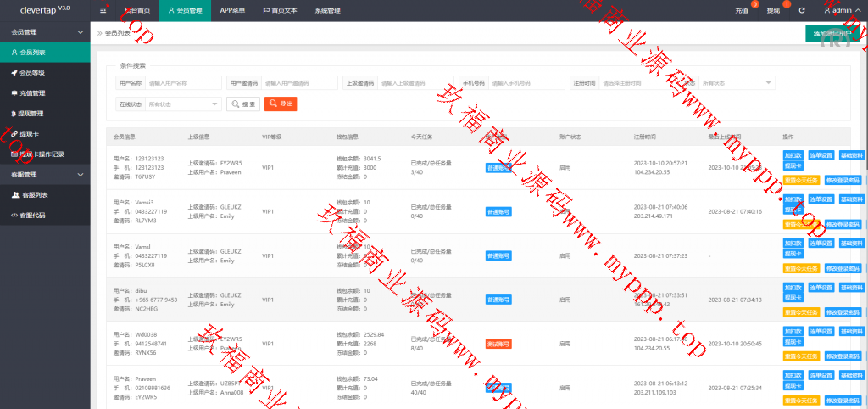Click the orange 导出 export button
The image size is (868, 409).
coord(281,104)
